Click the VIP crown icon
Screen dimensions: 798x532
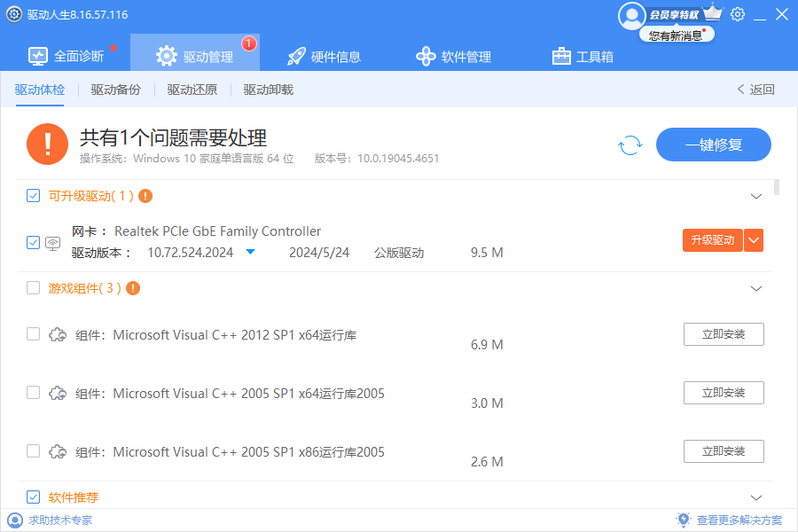713,13
